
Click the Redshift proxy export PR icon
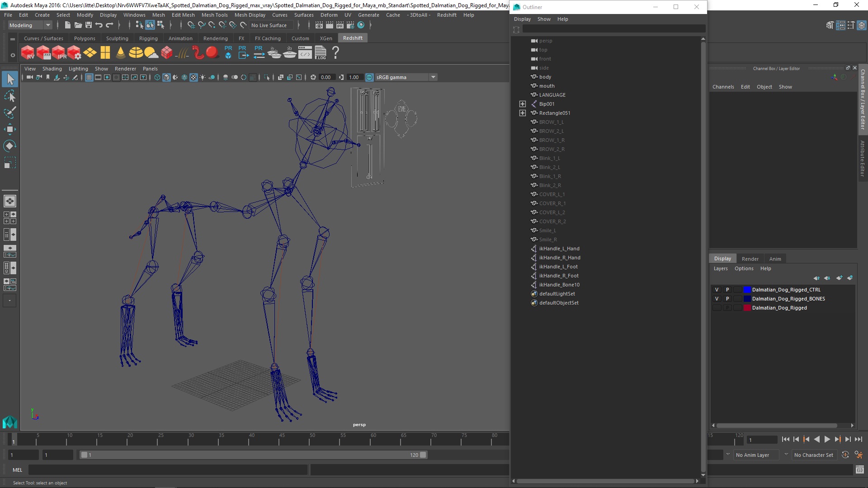[x=243, y=53]
